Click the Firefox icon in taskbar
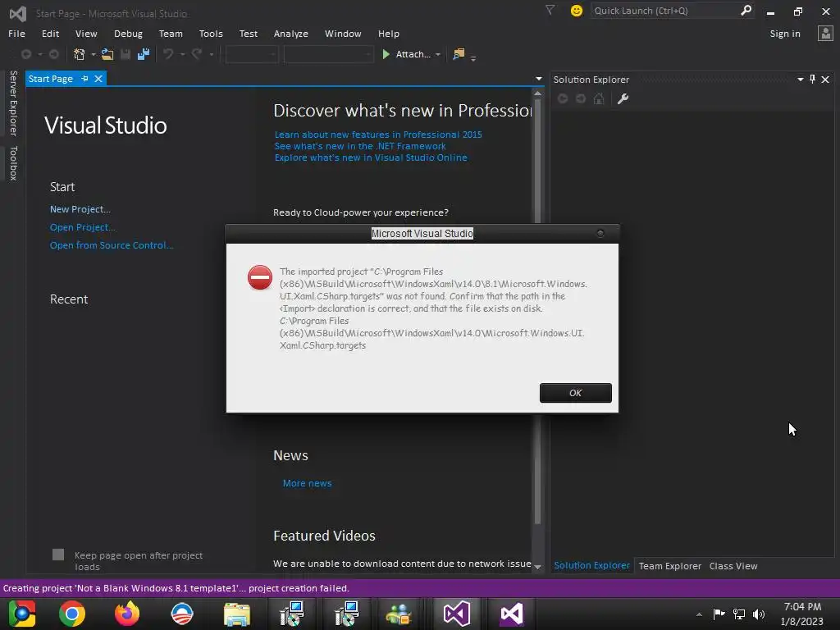This screenshot has width=840, height=630. (127, 614)
